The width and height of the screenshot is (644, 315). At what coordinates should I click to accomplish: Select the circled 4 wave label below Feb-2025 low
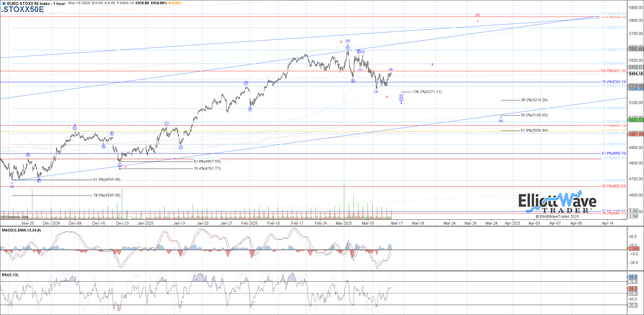click(250, 109)
